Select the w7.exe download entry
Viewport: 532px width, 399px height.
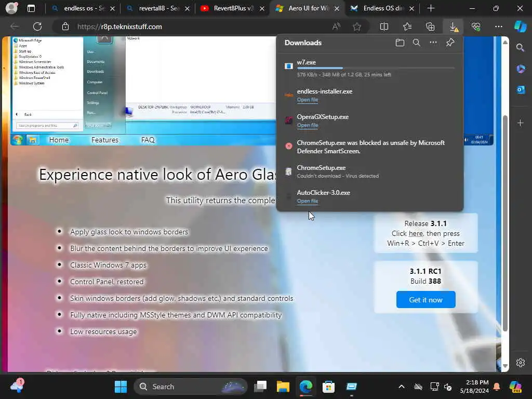(x=370, y=68)
